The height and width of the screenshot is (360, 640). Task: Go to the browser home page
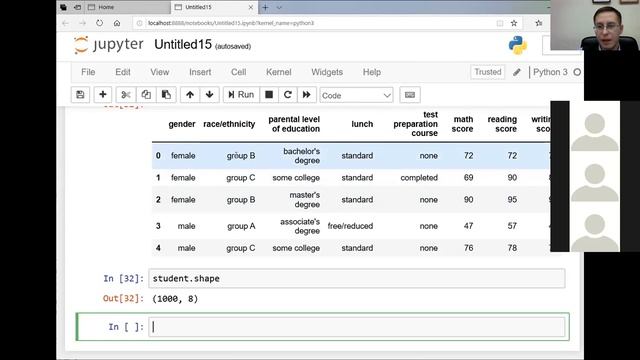click(117, 23)
